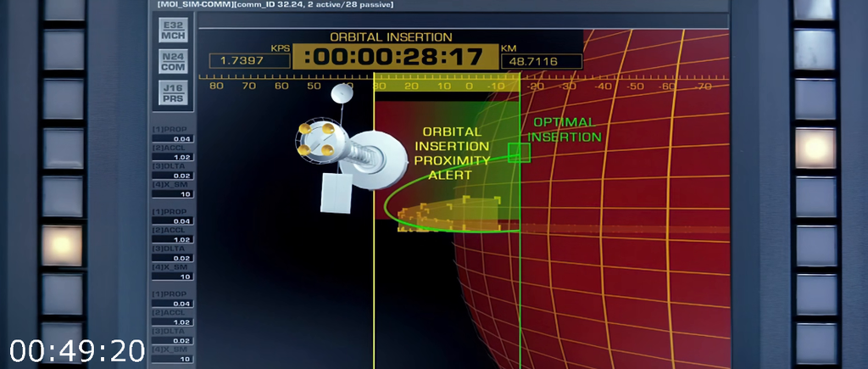
Task: Click scale marking -50 on ruler
Action: tap(634, 87)
